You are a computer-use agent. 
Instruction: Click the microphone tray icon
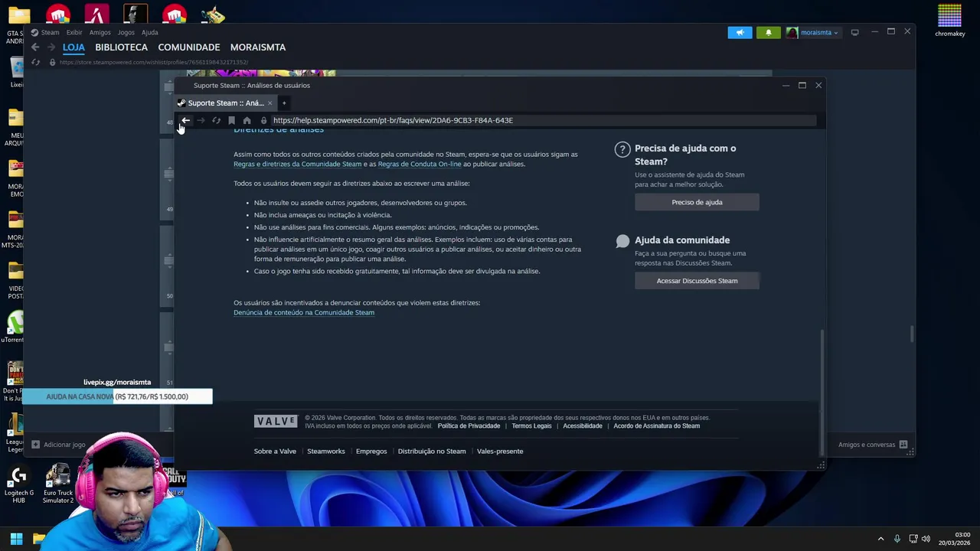coord(897,539)
